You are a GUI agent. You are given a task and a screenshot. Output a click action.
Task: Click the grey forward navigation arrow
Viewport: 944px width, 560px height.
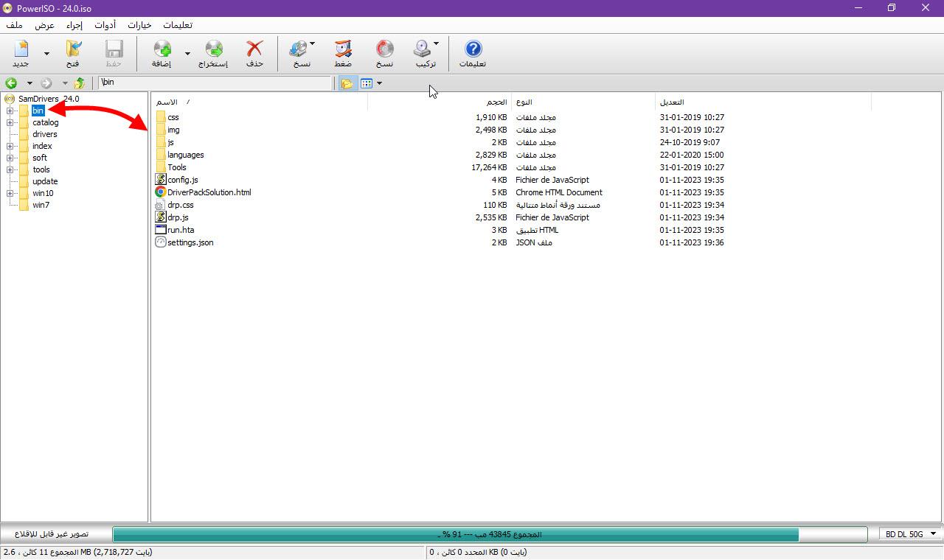coord(46,83)
